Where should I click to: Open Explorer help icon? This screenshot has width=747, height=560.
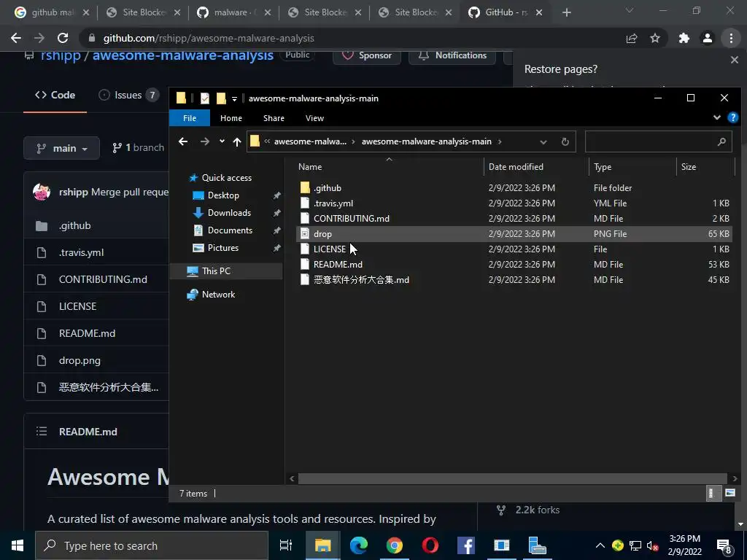point(732,117)
